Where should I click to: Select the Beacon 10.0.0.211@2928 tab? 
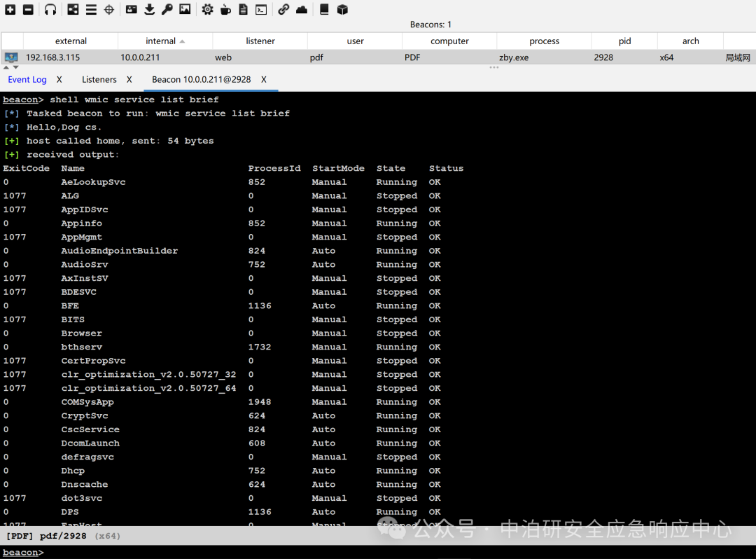(x=201, y=80)
